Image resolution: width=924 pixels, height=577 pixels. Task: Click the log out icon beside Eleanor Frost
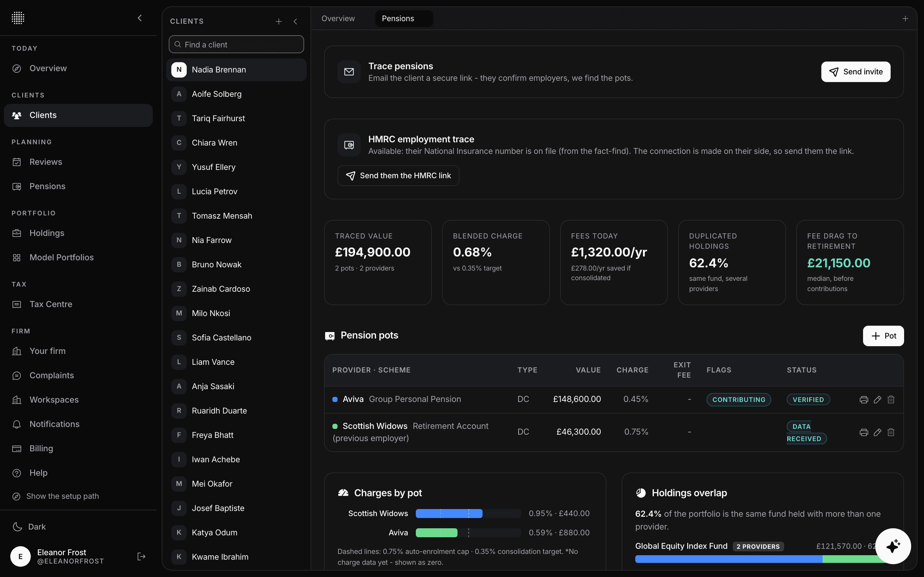pyautogui.click(x=141, y=556)
